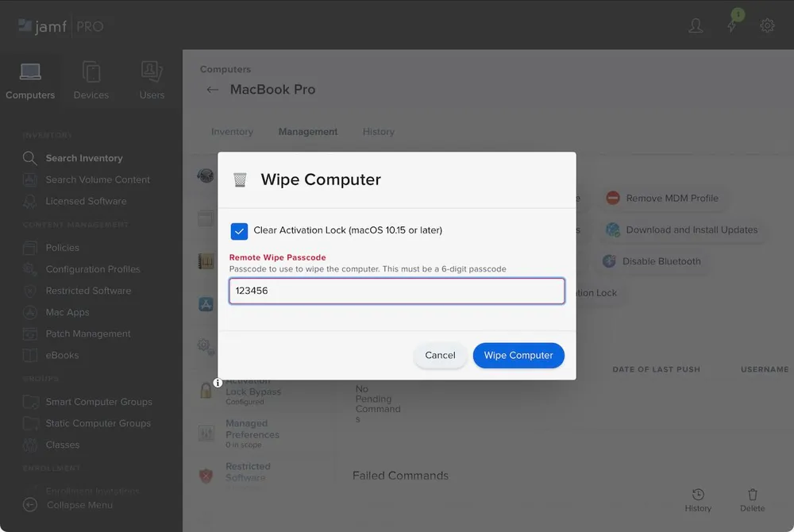Collapse the sidebar menu
This screenshot has width=794, height=532.
[74, 504]
